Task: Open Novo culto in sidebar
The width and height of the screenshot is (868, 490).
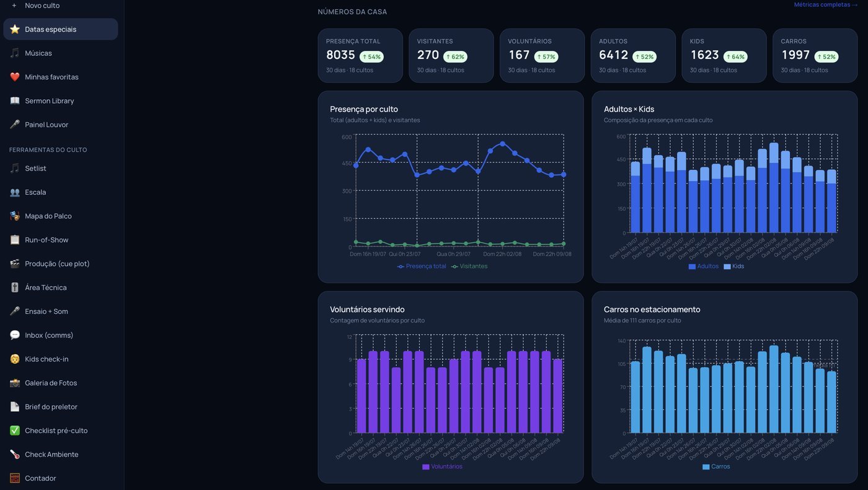Action: (x=61, y=5)
